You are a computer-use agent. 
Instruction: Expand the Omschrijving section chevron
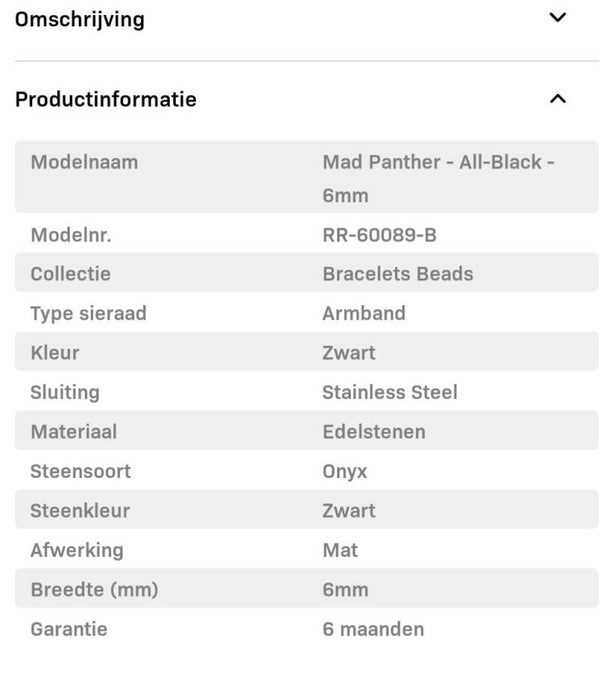[x=558, y=18]
